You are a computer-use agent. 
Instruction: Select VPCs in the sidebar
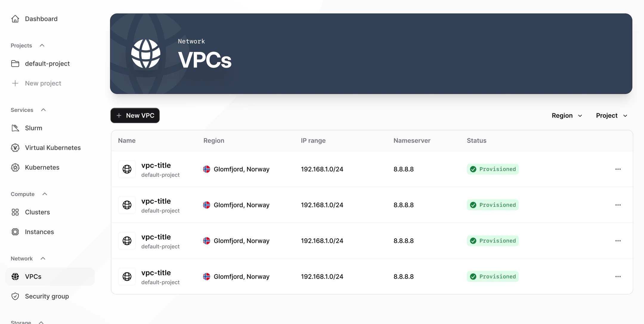pyautogui.click(x=33, y=277)
